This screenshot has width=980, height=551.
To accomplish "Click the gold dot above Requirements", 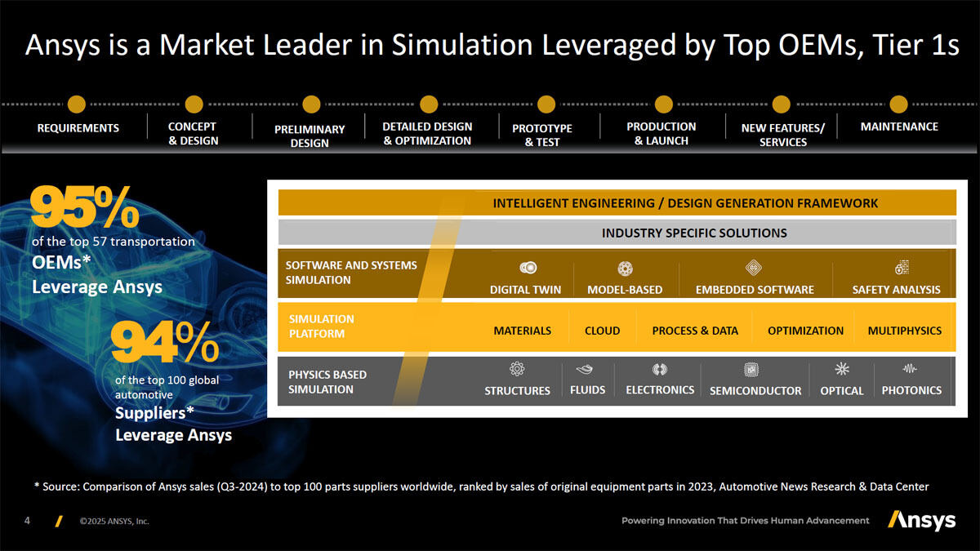I will pos(77,104).
